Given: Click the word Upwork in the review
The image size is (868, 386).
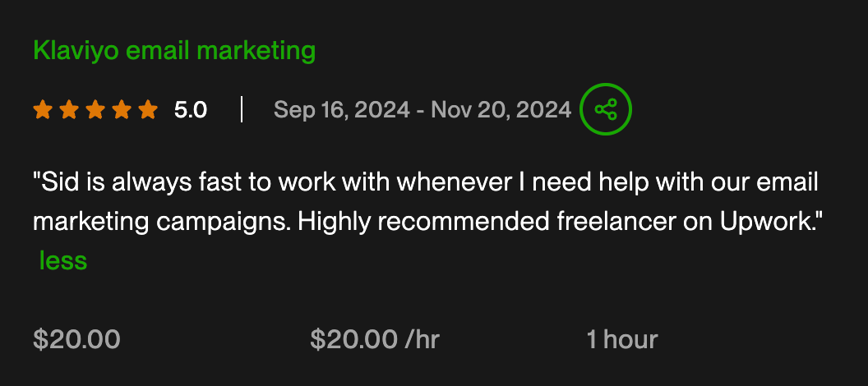Looking at the screenshot, I should coord(769,223).
